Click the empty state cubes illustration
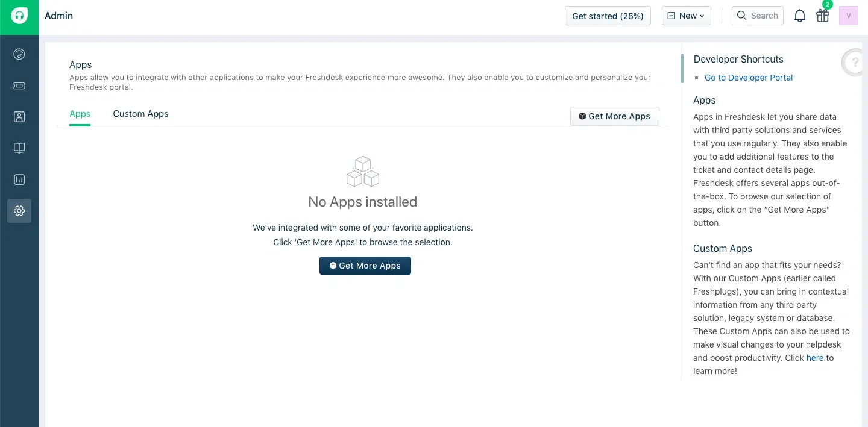The height and width of the screenshot is (427, 868). pyautogui.click(x=362, y=172)
